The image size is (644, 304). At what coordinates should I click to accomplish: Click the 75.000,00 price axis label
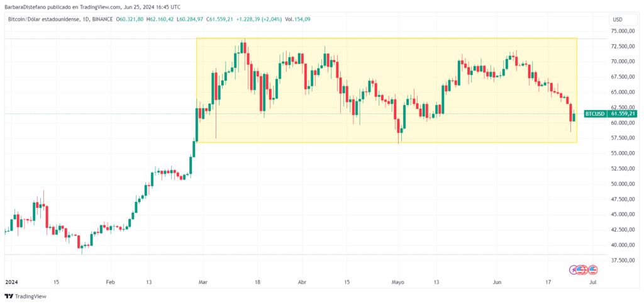pyautogui.click(x=623, y=31)
